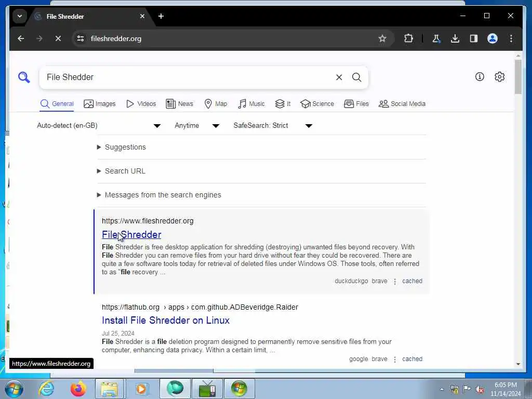Screen dimensions: 532x399
Task: Click the flathub.org result URL
Action: click(200, 307)
